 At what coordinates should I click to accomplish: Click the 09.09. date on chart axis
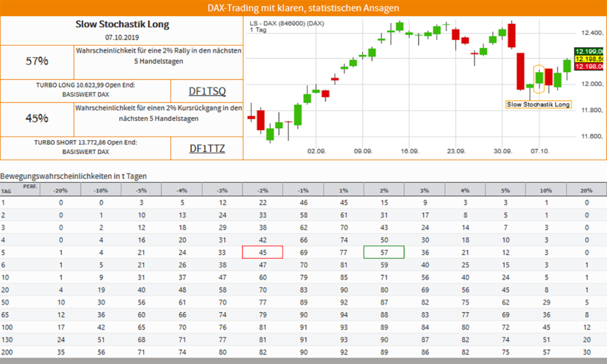[363, 151]
